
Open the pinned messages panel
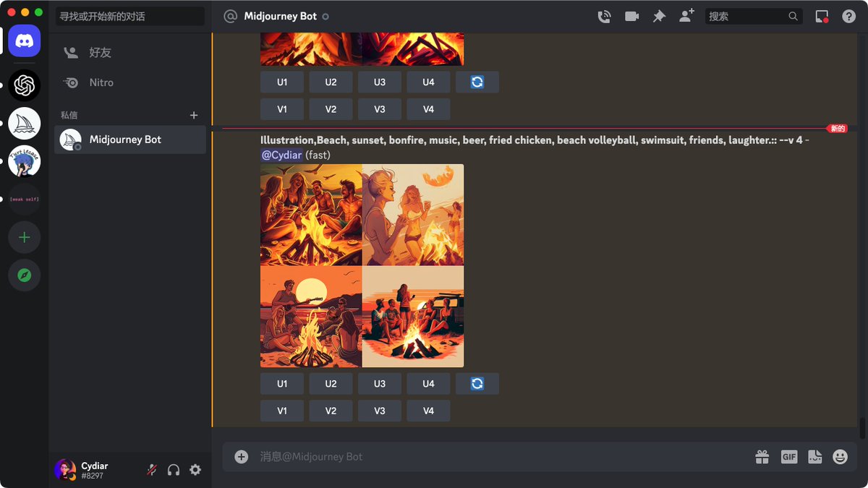(x=659, y=16)
